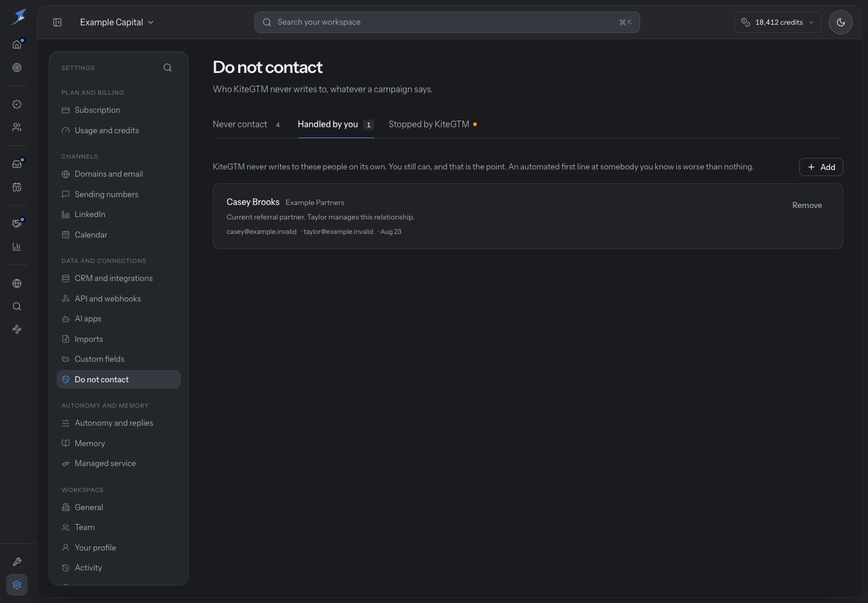Open the home icon in left rail
The image size is (868, 603).
coord(17,45)
